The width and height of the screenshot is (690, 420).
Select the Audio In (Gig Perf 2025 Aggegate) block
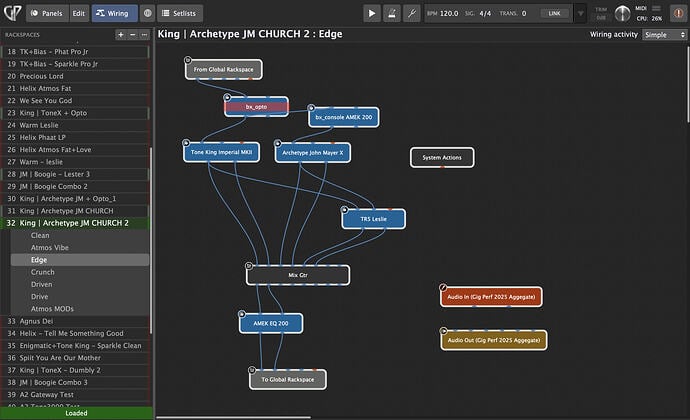pyautogui.click(x=491, y=297)
